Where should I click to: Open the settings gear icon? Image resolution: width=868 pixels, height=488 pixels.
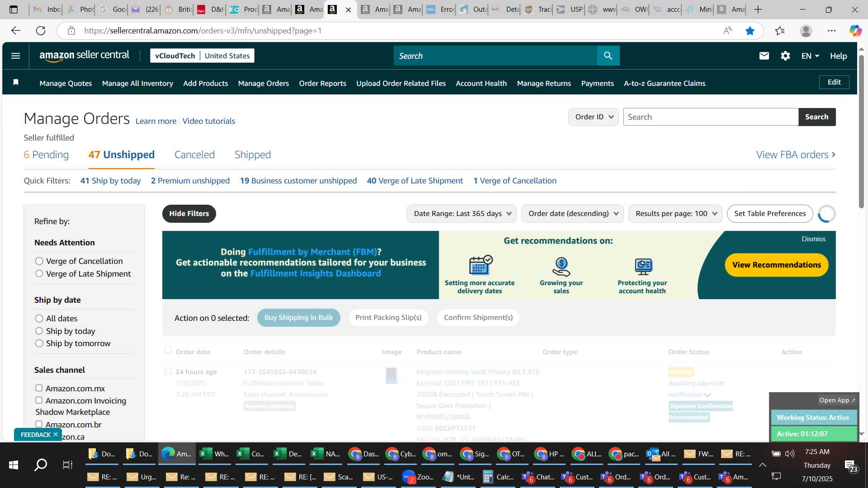(785, 56)
